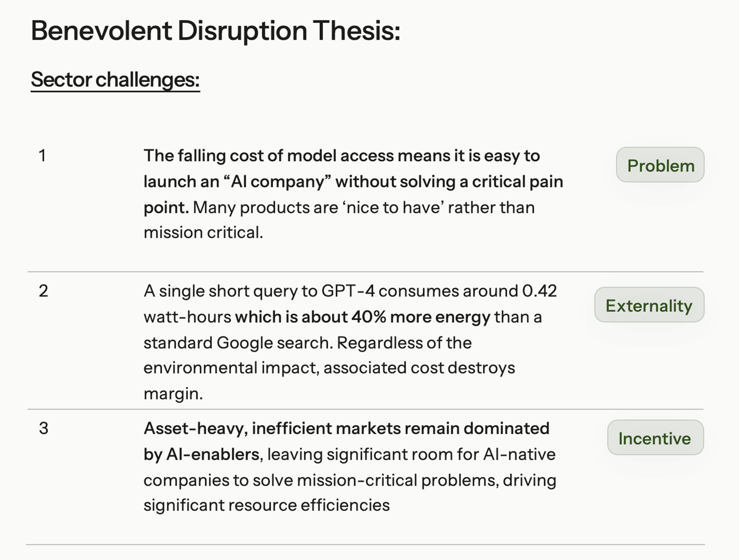Click the "0.42" figure
Image resolution: width=739 pixels, height=560 pixels.
(x=539, y=291)
